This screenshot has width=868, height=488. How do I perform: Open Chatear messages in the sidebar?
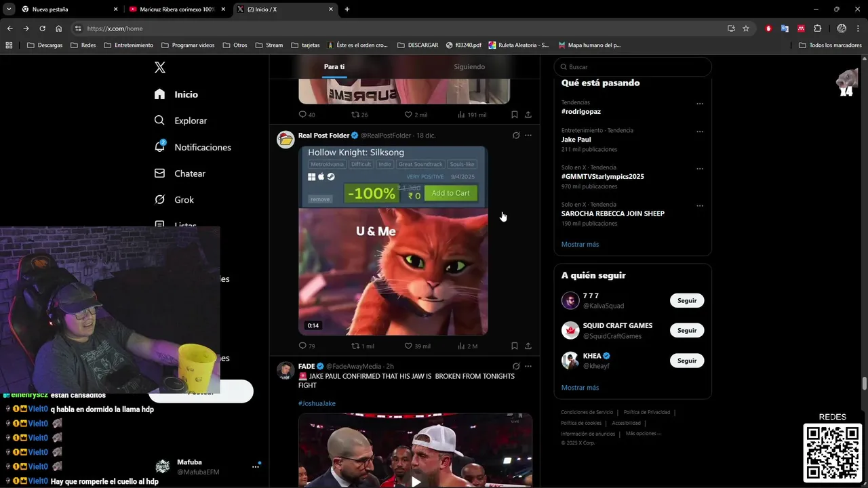coord(180,174)
